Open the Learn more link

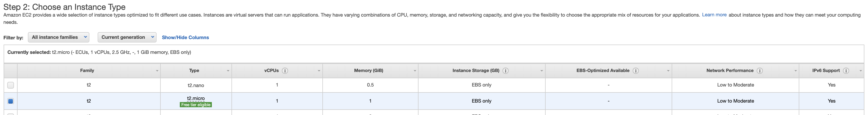[714, 15]
